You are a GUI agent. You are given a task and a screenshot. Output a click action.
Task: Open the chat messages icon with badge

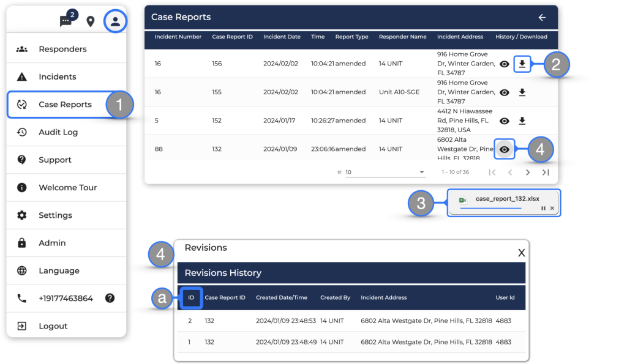66,21
